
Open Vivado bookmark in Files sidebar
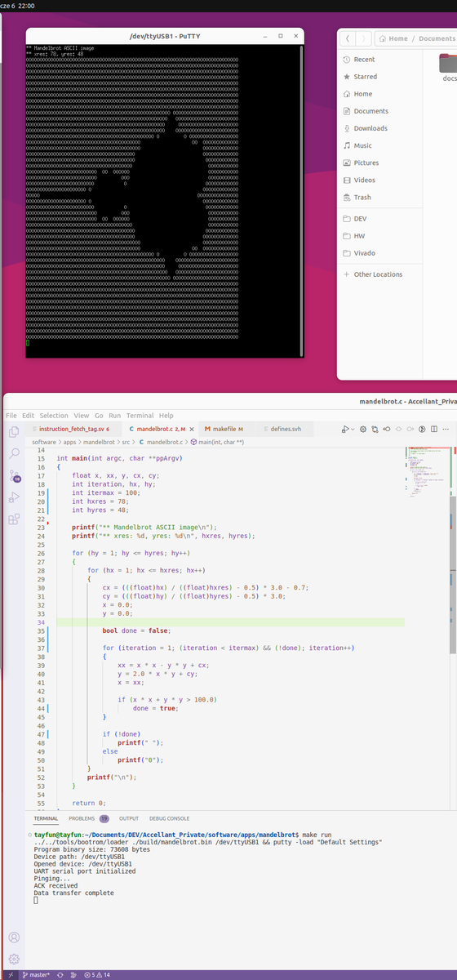tap(380, 253)
